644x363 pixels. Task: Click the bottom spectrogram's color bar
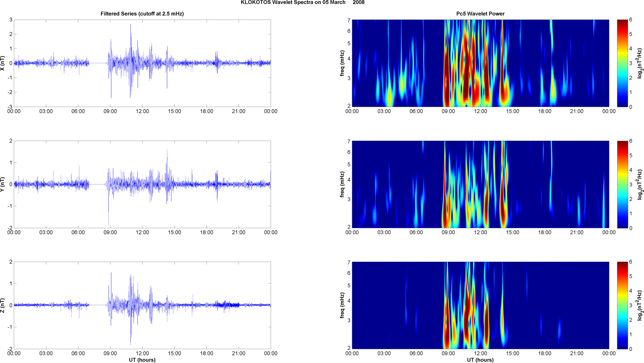click(x=622, y=305)
